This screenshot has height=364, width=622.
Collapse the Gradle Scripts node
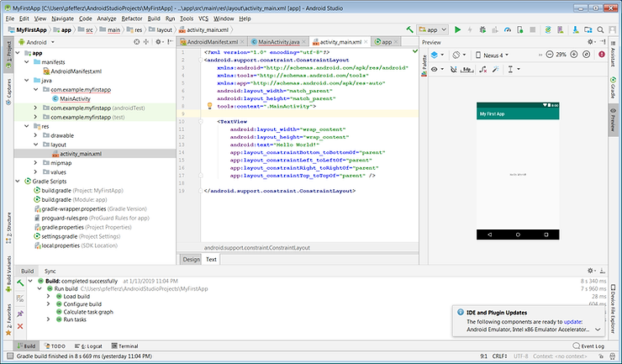click(18, 181)
